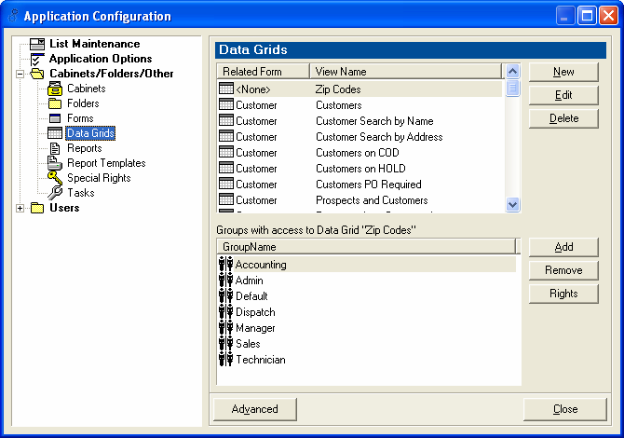This screenshot has width=624, height=438.
Task: Click the GroupName column header
Action: [x=366, y=247]
